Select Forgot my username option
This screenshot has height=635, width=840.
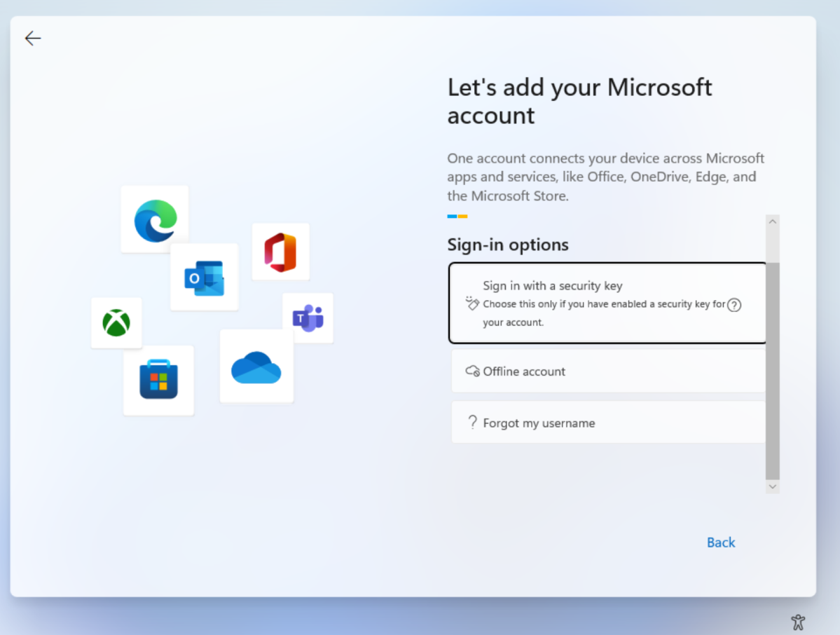(609, 422)
